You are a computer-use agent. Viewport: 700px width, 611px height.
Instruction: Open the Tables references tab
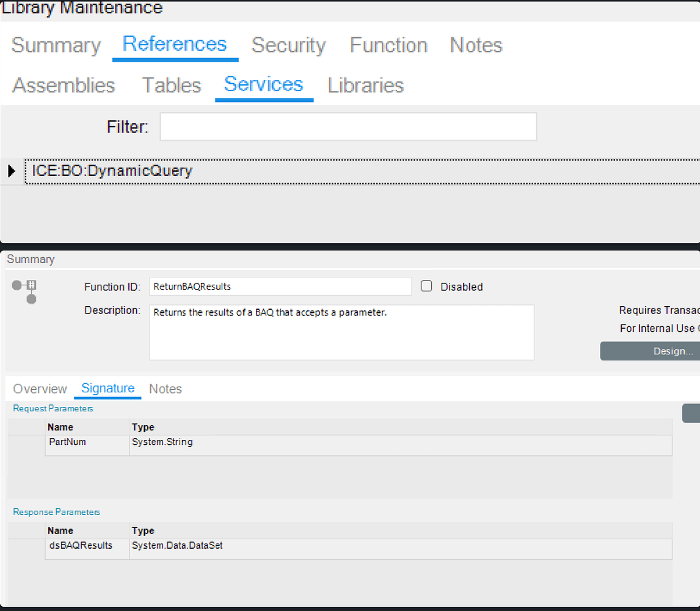coord(171,85)
